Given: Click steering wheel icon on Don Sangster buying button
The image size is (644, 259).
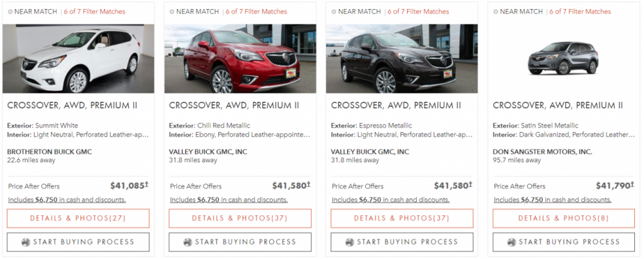Looking at the screenshot, I should point(511,242).
